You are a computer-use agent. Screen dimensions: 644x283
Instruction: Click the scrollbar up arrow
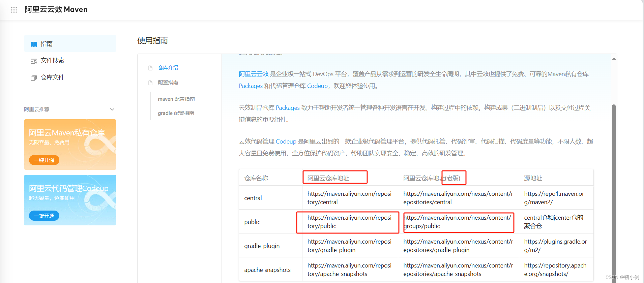[614, 59]
